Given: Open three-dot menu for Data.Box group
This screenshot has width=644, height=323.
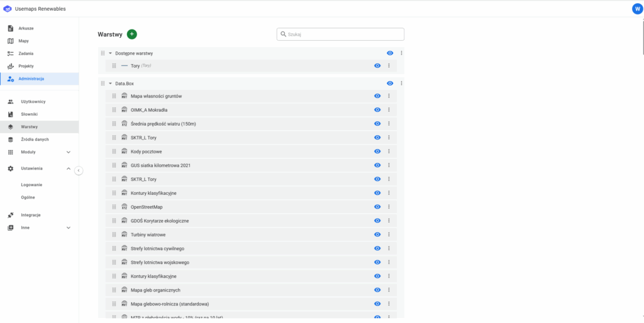Looking at the screenshot, I should (401, 84).
